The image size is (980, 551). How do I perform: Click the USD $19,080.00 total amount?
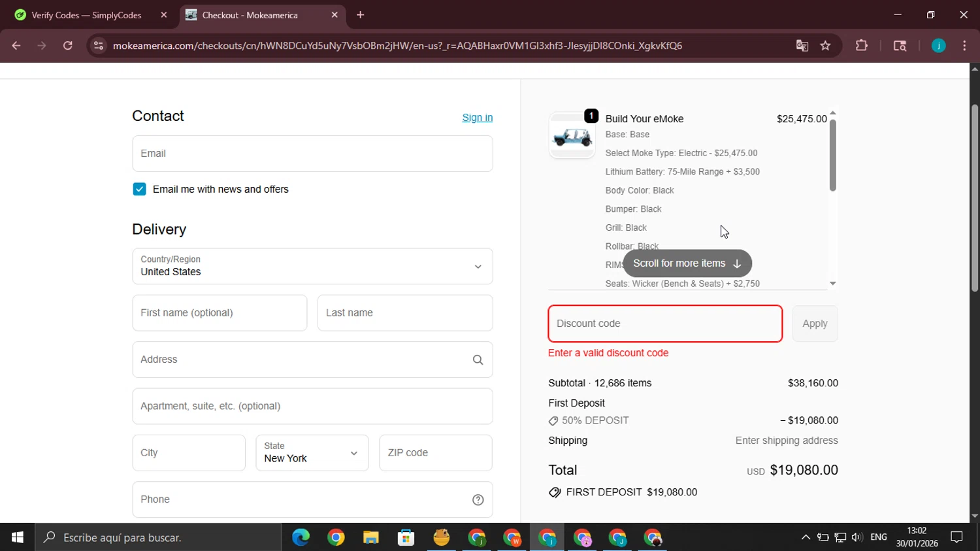coord(792,470)
